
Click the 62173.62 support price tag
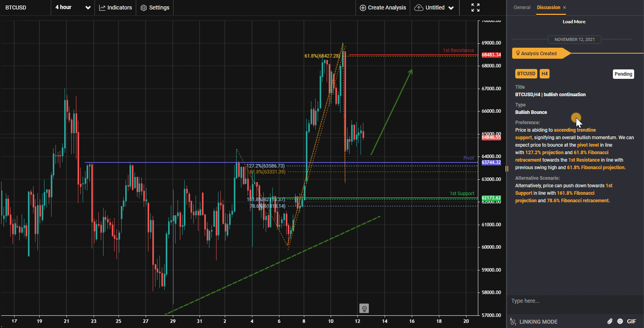(491, 198)
